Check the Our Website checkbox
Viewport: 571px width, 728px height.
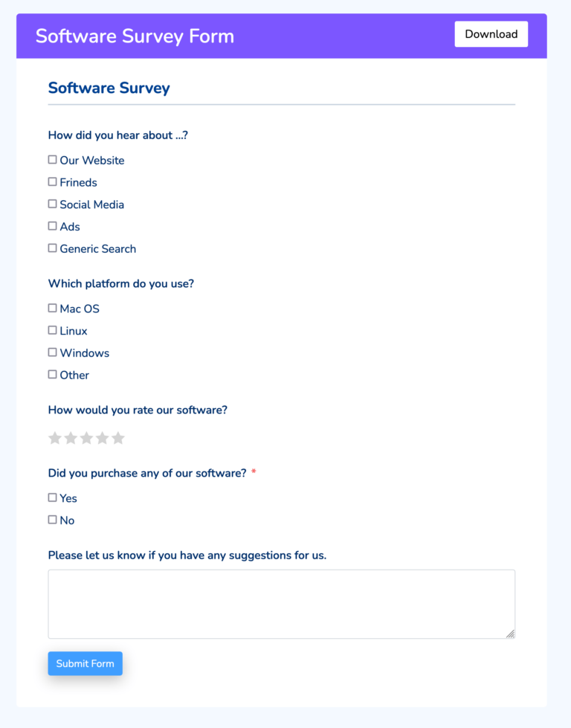pyautogui.click(x=52, y=159)
